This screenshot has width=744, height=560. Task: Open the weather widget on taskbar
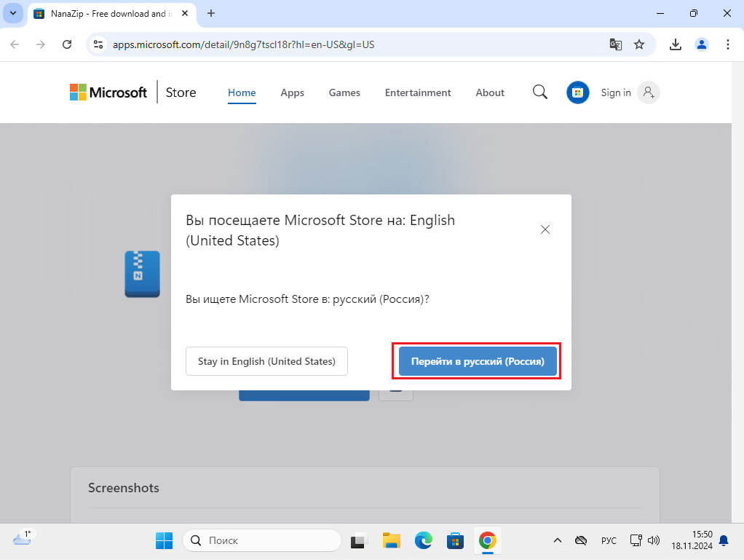click(22, 539)
